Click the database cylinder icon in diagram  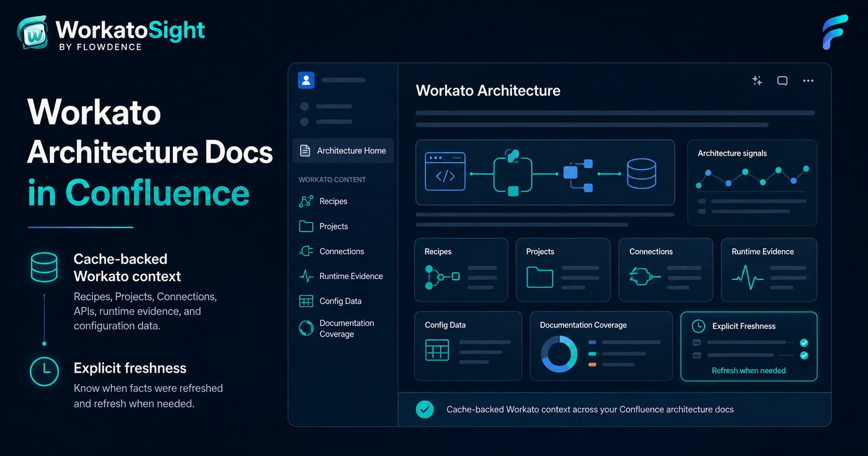tap(641, 174)
